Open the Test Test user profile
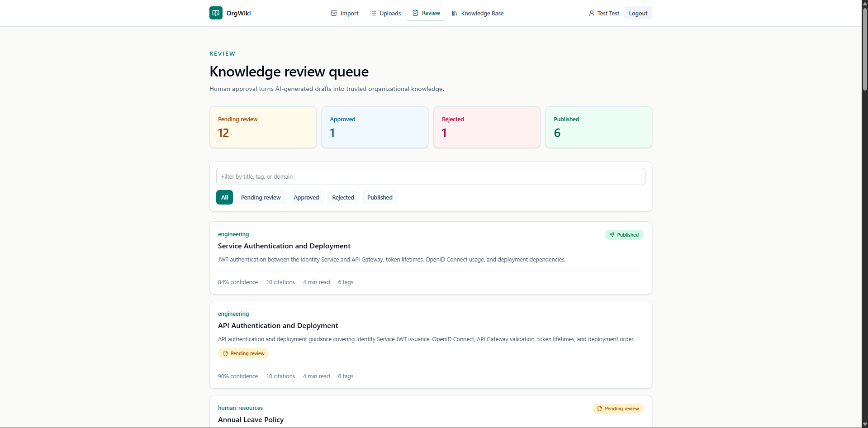 point(604,13)
